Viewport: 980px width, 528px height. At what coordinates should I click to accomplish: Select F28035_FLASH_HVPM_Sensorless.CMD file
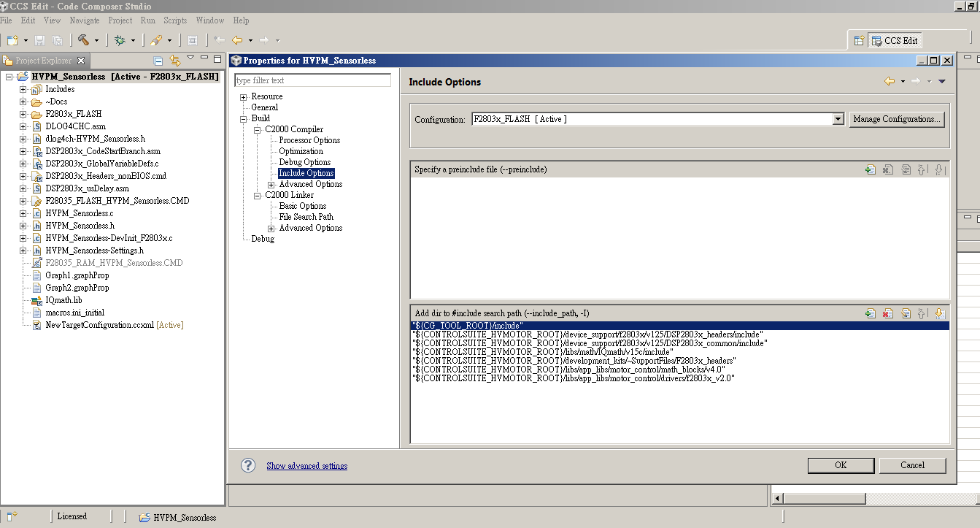pos(117,201)
